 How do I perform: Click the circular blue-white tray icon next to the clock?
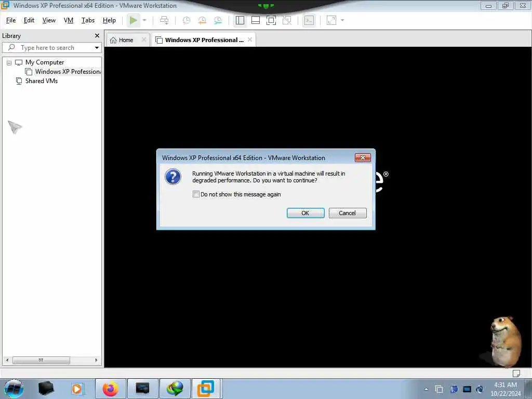(480, 389)
